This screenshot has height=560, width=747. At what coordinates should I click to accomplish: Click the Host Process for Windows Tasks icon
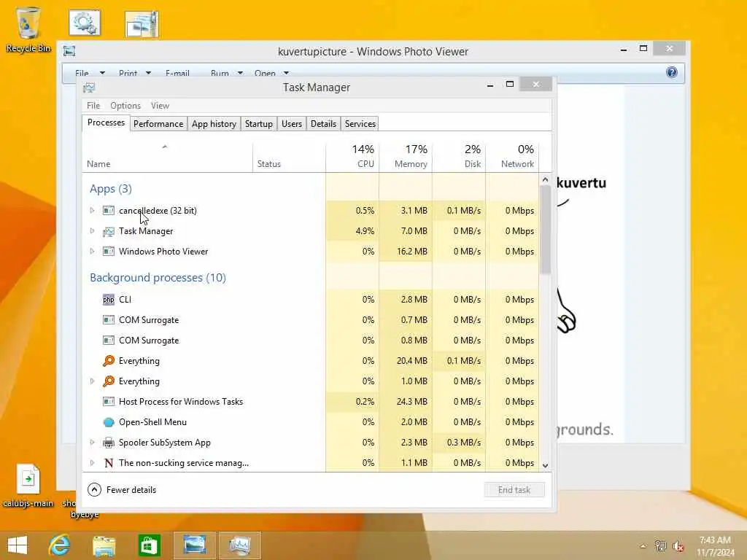pyautogui.click(x=109, y=402)
